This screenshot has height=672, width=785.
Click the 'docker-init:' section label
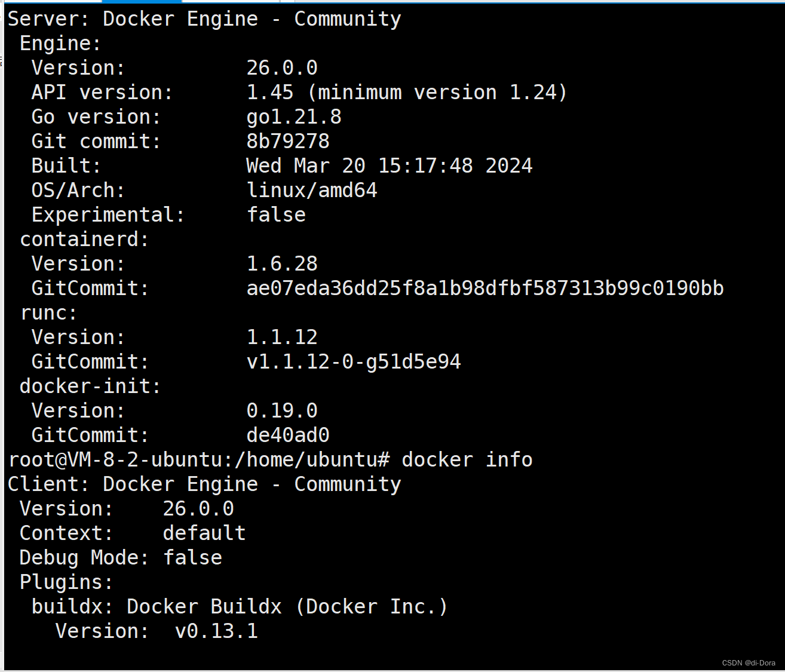click(90, 386)
